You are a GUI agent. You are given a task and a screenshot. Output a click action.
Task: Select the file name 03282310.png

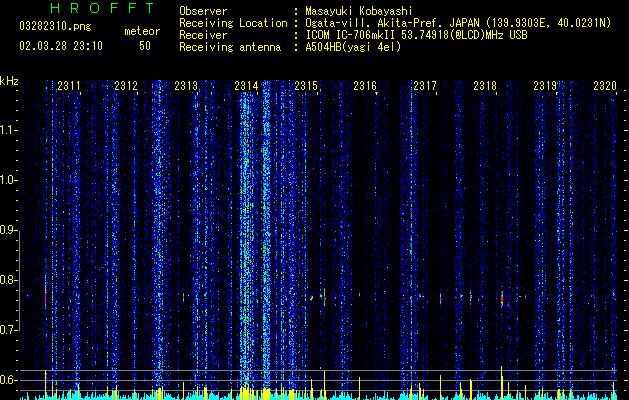pos(55,26)
